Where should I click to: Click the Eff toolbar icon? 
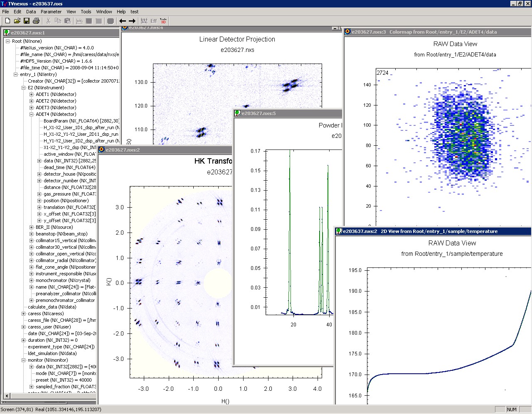click(153, 21)
